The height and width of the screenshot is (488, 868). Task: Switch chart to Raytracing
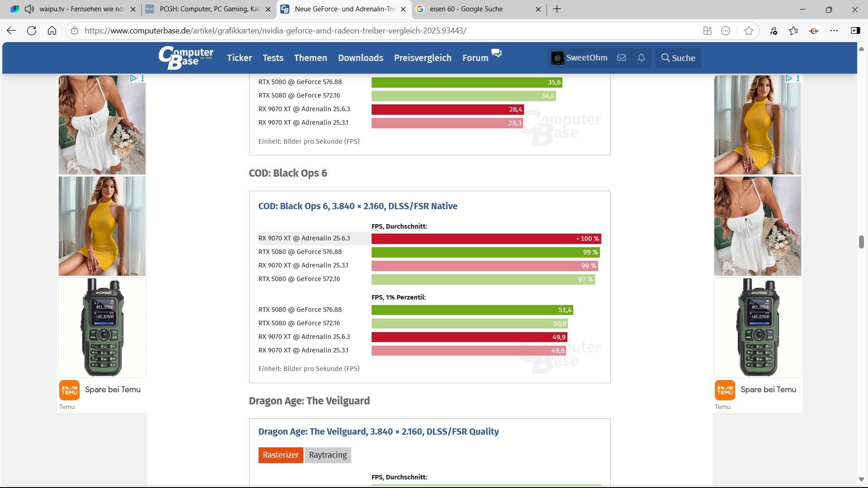[x=328, y=455]
